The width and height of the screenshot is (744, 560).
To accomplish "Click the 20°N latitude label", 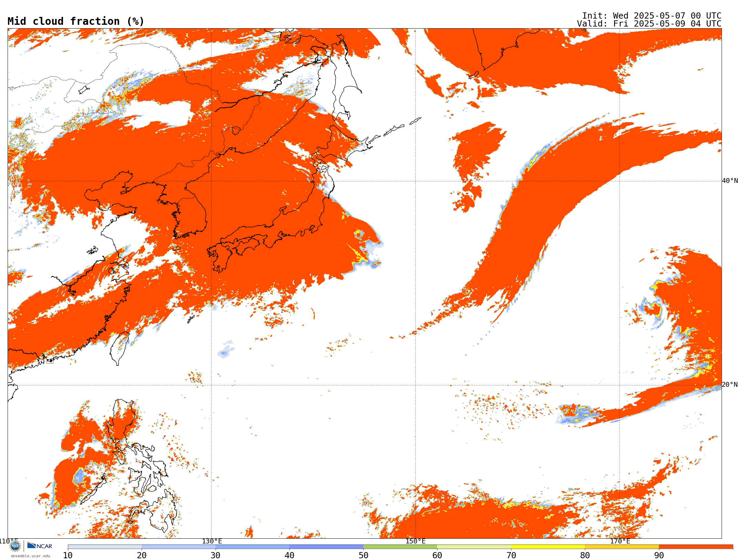I will click(x=730, y=385).
